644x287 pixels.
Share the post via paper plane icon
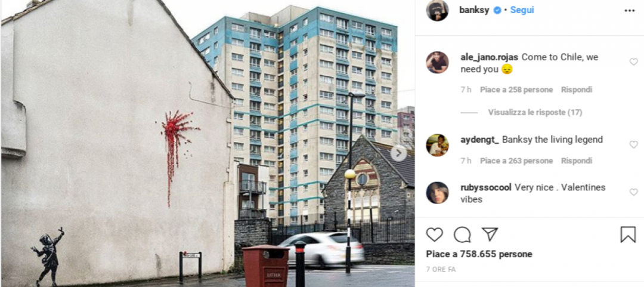pos(490,234)
